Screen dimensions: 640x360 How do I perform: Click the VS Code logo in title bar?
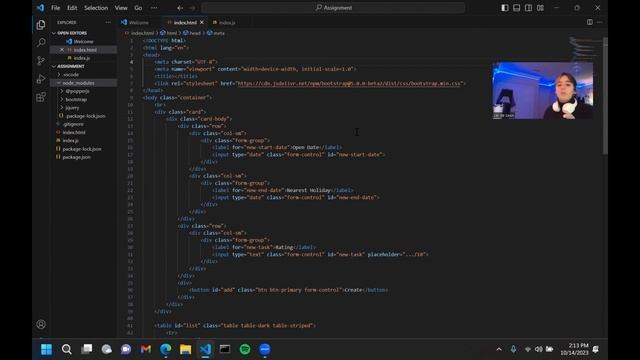pyautogui.click(x=40, y=7)
